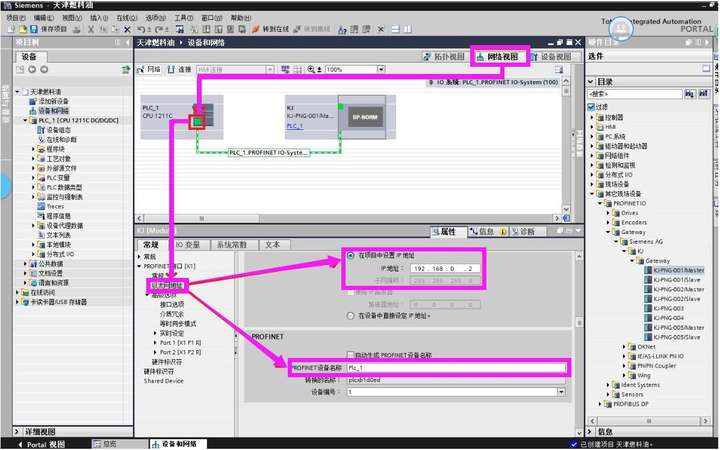Toggle the auto-generate PROFINET device name checkbox
The image size is (720, 450).
point(351,355)
